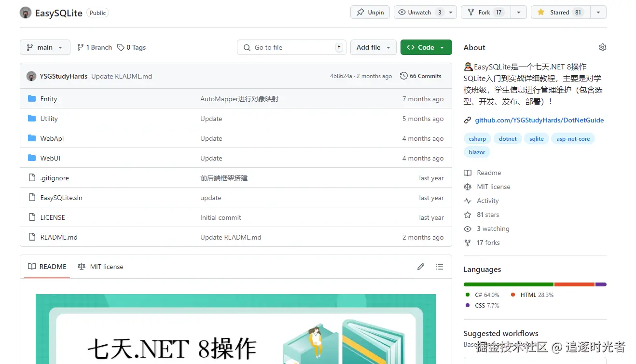Open the WebUI folder

click(x=50, y=158)
